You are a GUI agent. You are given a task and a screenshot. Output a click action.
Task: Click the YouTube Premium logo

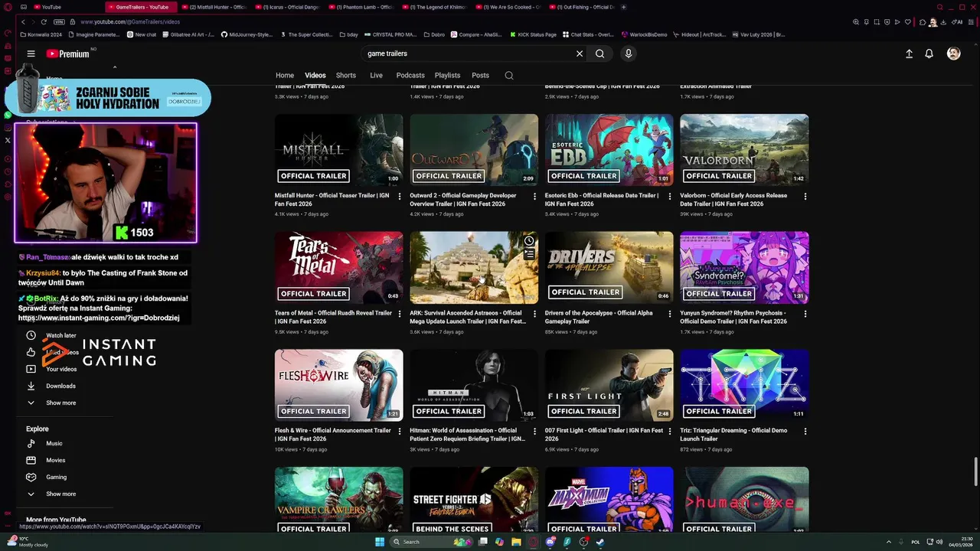67,54
